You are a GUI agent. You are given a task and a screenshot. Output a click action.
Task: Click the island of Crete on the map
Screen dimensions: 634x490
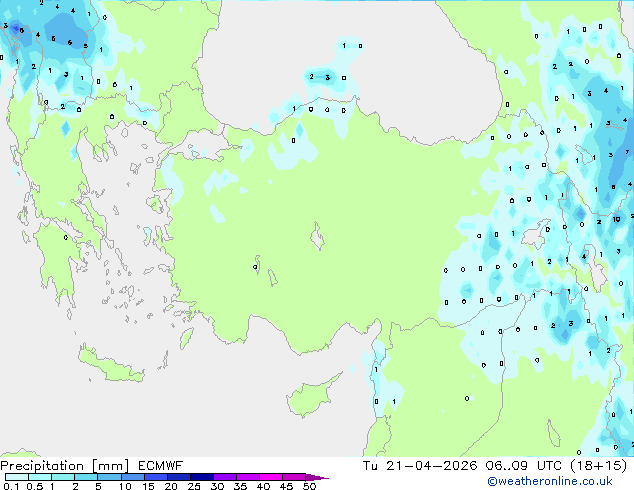tap(110, 364)
